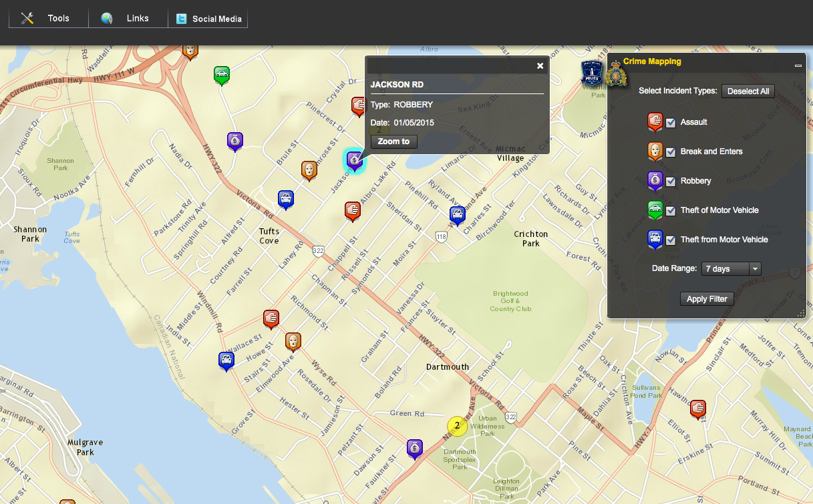This screenshot has width=813, height=504.
Task: Uncheck Theft of Motor Vehicle checkbox
Action: tap(671, 211)
